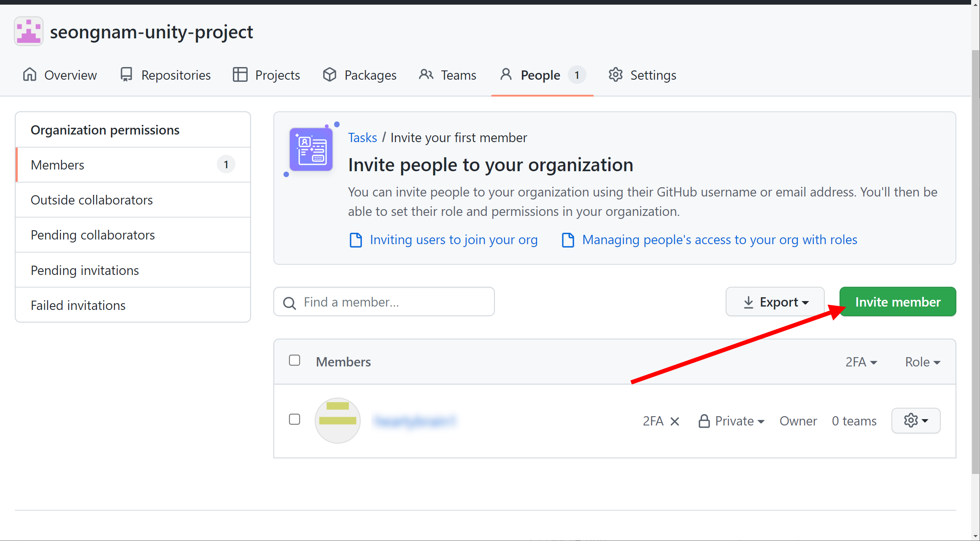Open the member gear options menu

(x=915, y=420)
